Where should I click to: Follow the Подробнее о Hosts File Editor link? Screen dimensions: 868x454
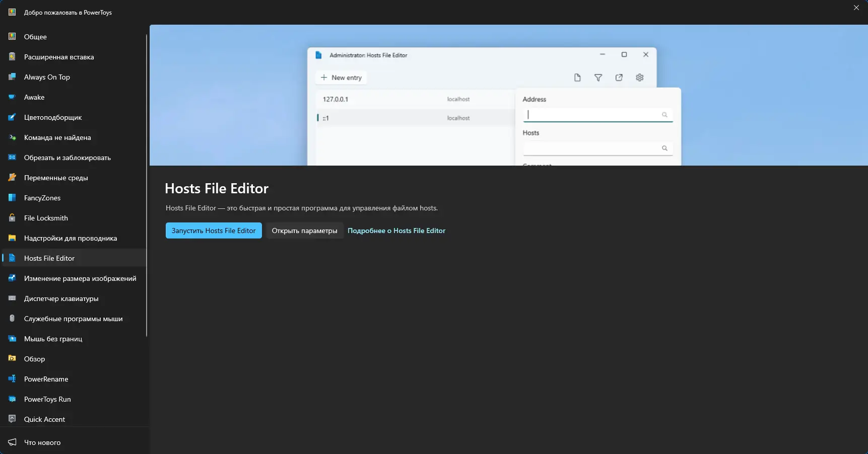pos(396,231)
